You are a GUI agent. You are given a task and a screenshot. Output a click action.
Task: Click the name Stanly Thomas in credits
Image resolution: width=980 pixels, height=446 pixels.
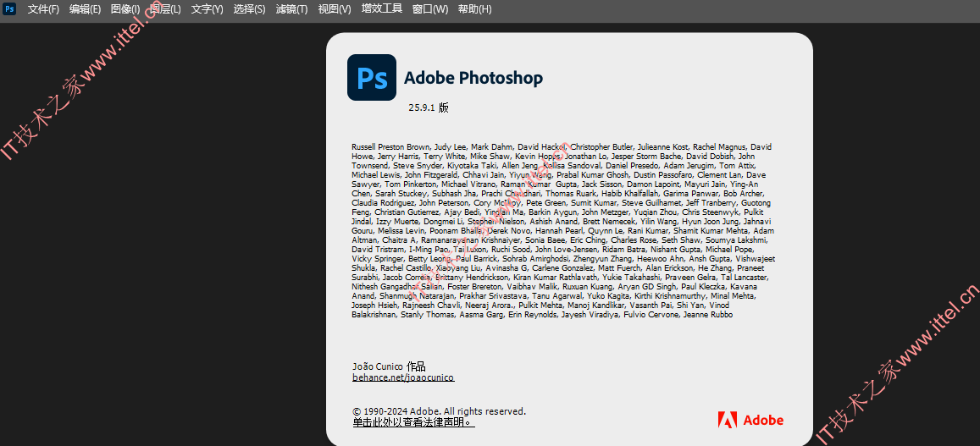click(428, 315)
